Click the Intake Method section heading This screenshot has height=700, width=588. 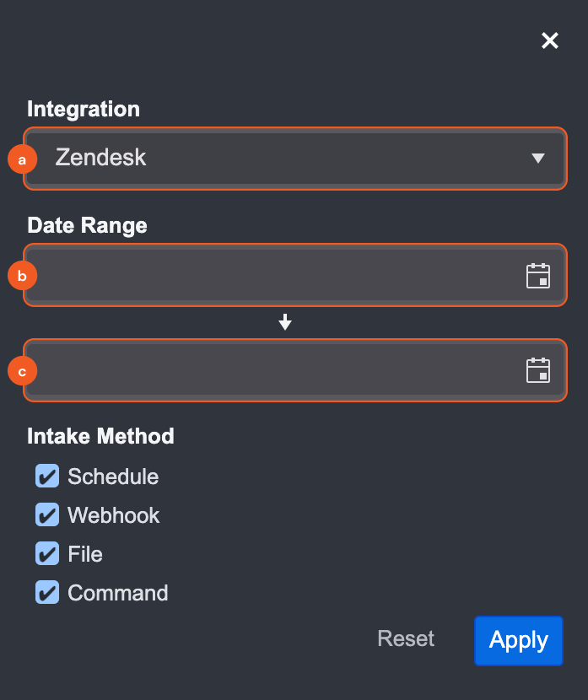tap(100, 436)
